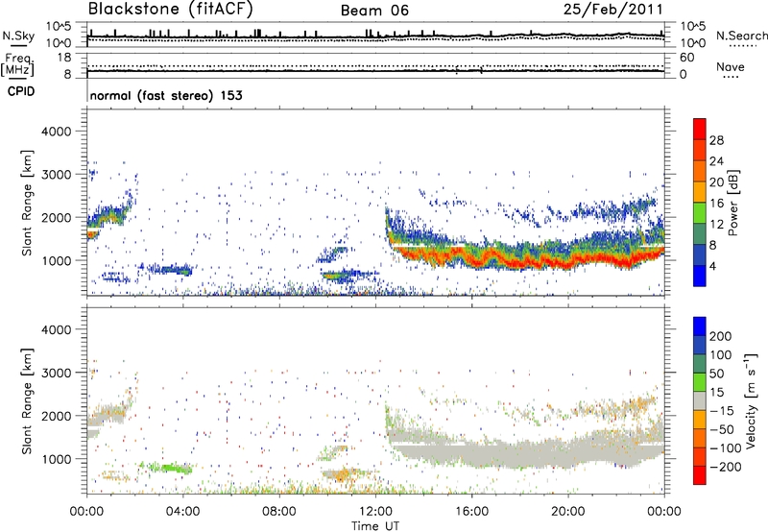The image size is (768, 532).
Task: Select the "24" power colorbar value
Action: click(x=716, y=161)
